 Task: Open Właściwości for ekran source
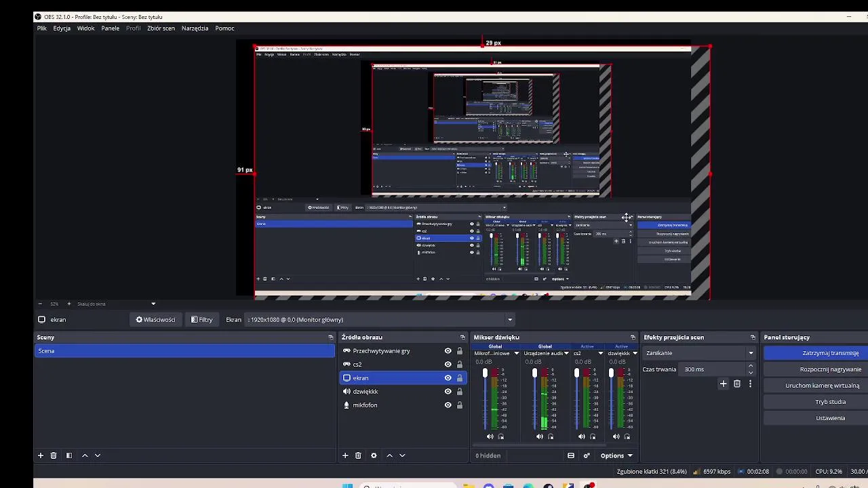pyautogui.click(x=155, y=319)
